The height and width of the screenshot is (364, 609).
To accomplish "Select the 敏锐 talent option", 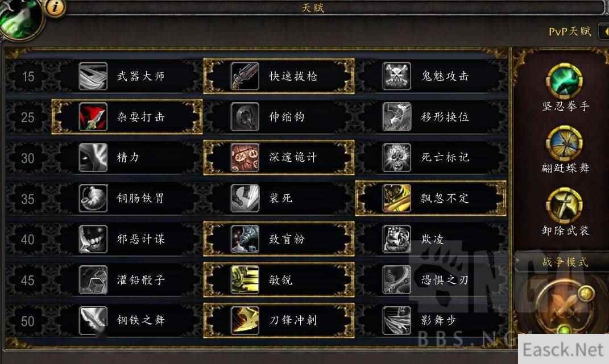I will click(x=279, y=280).
